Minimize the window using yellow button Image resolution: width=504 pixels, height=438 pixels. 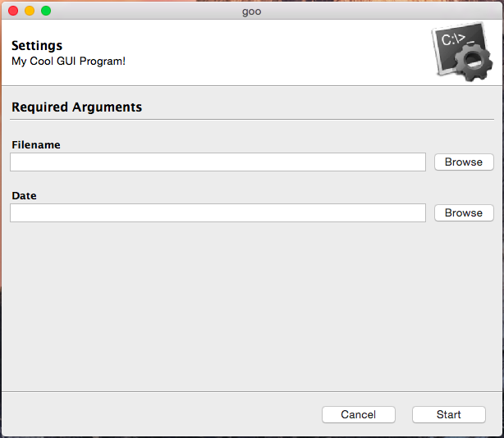30,11
